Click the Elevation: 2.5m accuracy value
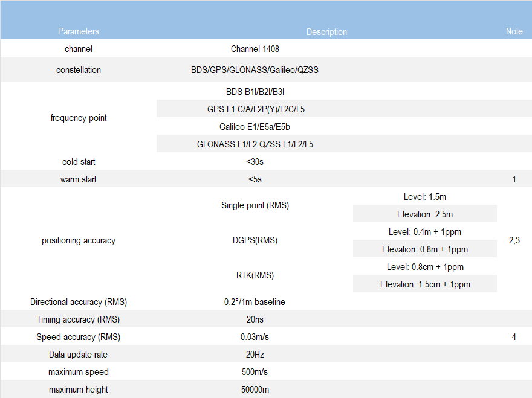The image size is (532, 398). coord(424,214)
